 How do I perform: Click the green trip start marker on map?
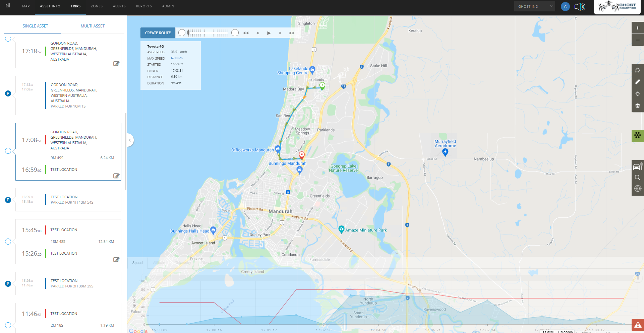pyautogui.click(x=322, y=86)
